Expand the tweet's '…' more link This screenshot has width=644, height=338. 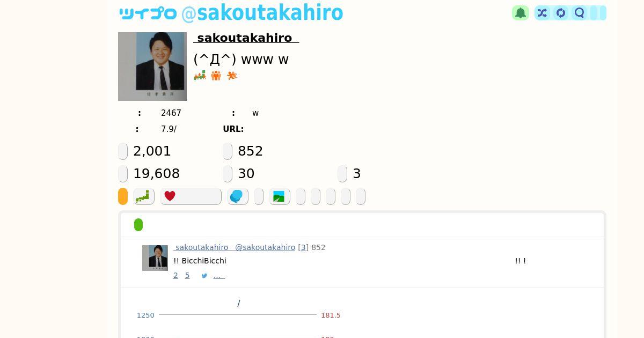pyautogui.click(x=219, y=276)
